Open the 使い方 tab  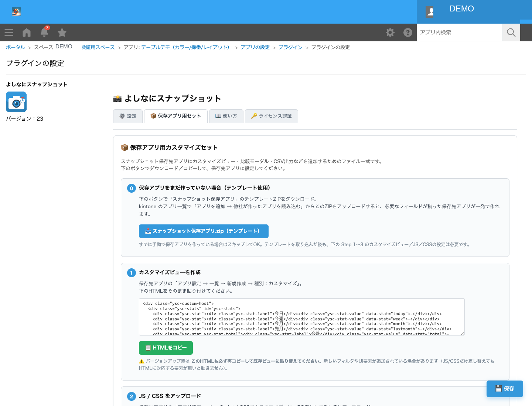226,116
